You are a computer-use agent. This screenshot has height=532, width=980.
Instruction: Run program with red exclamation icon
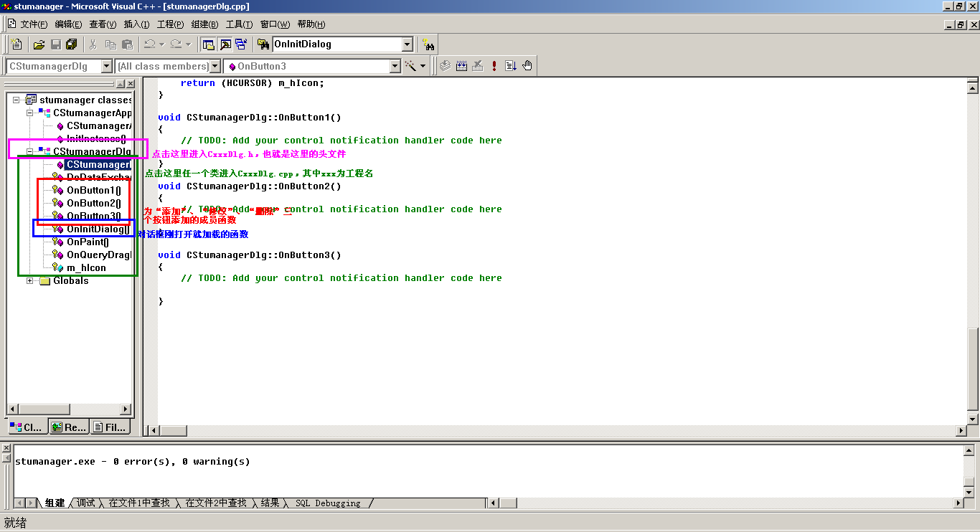pyautogui.click(x=494, y=66)
